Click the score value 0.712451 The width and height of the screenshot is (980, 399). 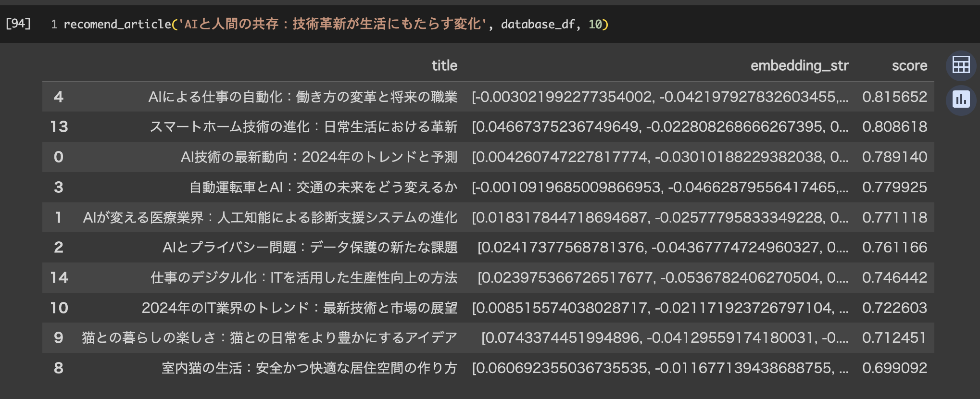[894, 338]
